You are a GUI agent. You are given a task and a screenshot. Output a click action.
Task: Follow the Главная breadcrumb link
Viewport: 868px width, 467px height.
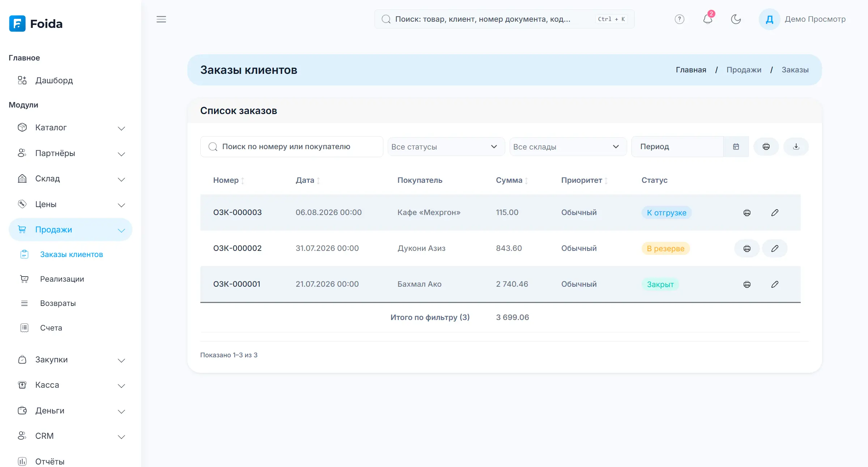click(x=691, y=70)
